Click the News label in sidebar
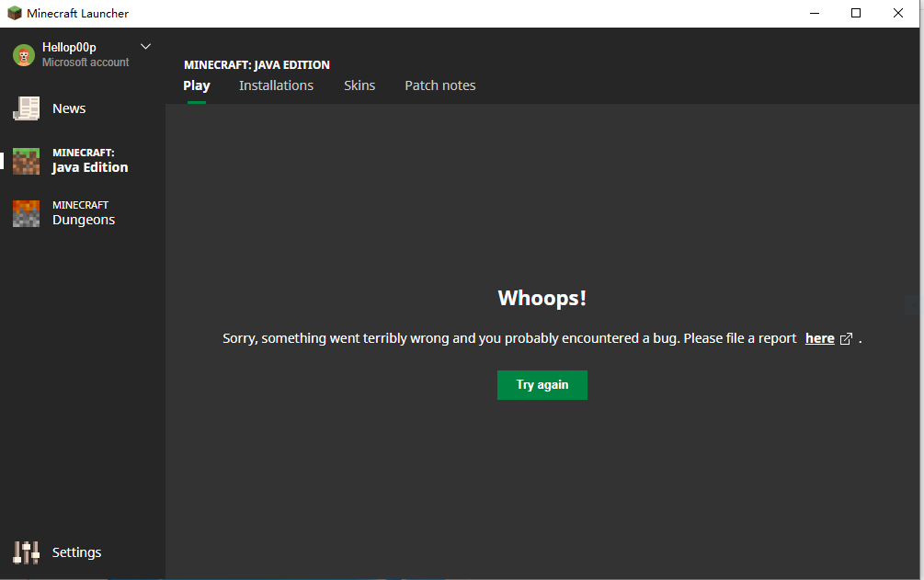 tap(69, 108)
